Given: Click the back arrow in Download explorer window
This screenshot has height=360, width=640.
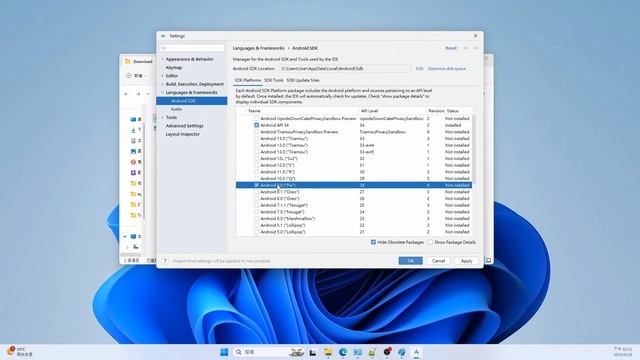Looking at the screenshot, I should (x=126, y=94).
